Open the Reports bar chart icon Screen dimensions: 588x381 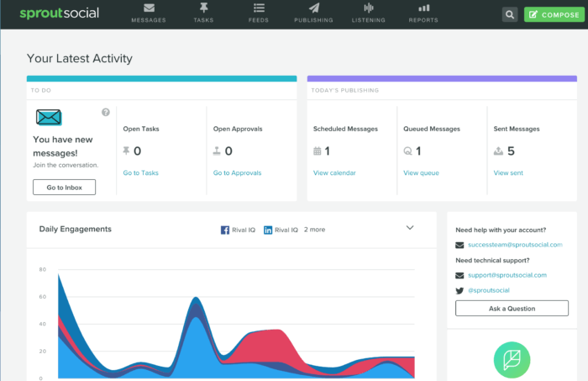(423, 8)
